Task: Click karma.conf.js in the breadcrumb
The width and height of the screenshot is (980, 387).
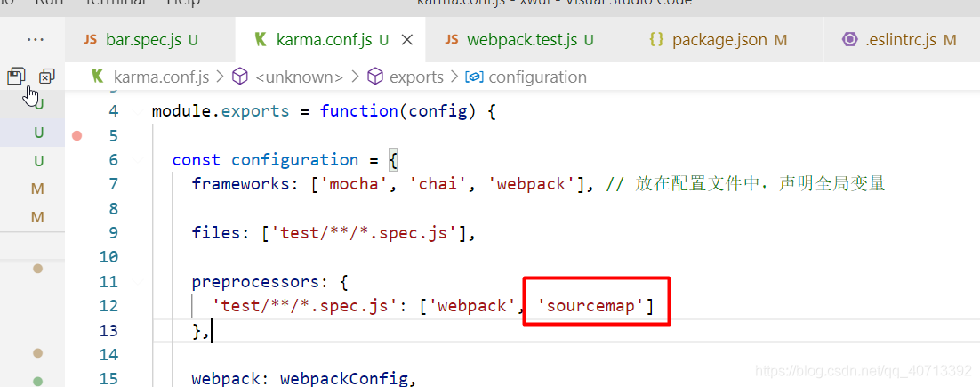Action: tap(161, 77)
